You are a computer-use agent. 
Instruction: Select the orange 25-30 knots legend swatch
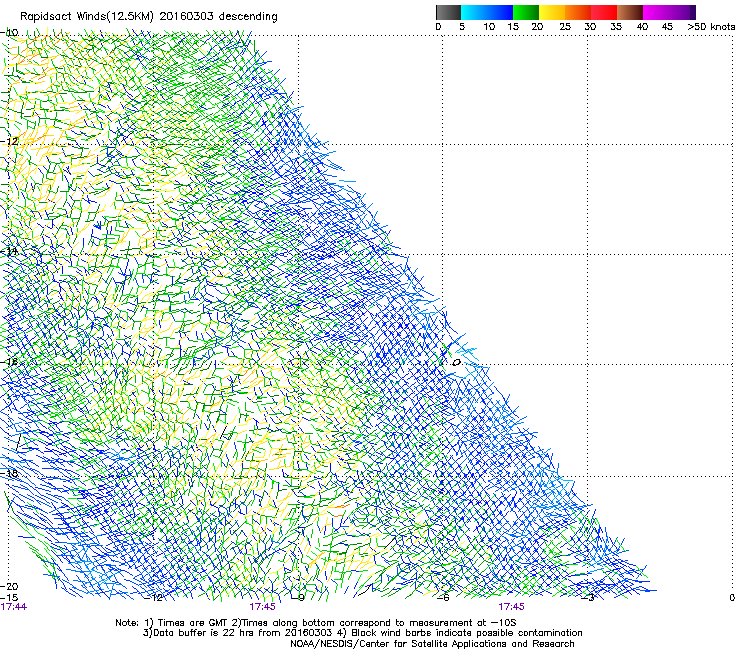pos(578,12)
